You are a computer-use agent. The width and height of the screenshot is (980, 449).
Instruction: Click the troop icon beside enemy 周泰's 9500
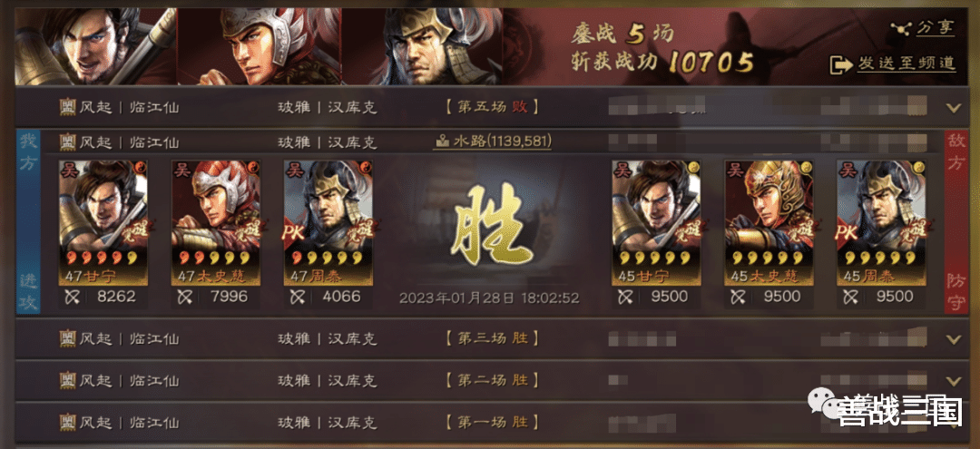[851, 298]
